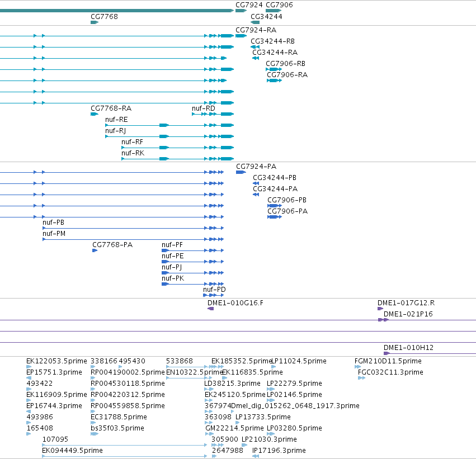The image size is (476, 459).
Task: Select the nuf-PD protein label
Action: click(214, 290)
